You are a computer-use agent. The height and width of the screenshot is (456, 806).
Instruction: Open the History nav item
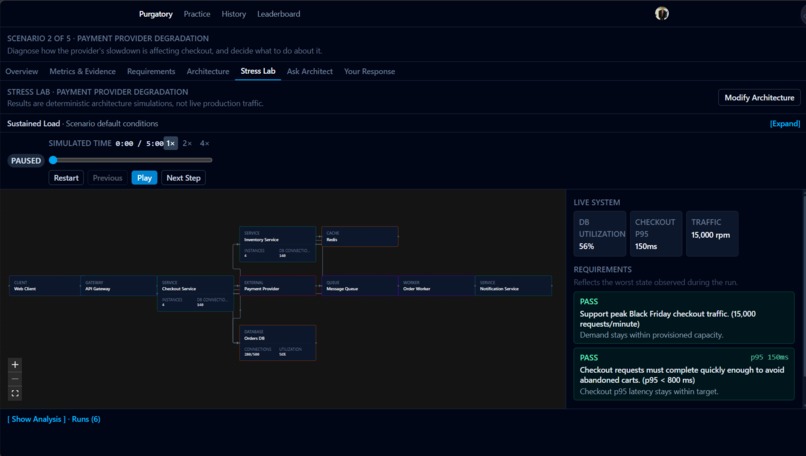coord(234,14)
